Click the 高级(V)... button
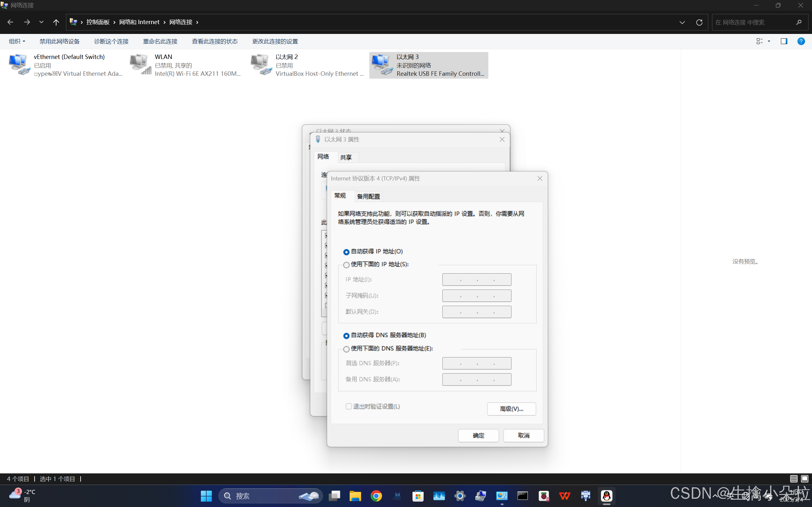 [511, 409]
